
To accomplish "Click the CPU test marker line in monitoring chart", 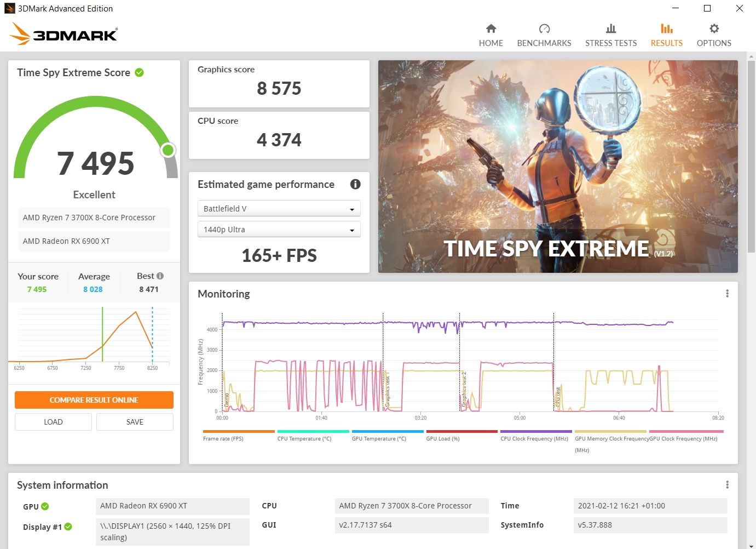I will click(x=554, y=362).
